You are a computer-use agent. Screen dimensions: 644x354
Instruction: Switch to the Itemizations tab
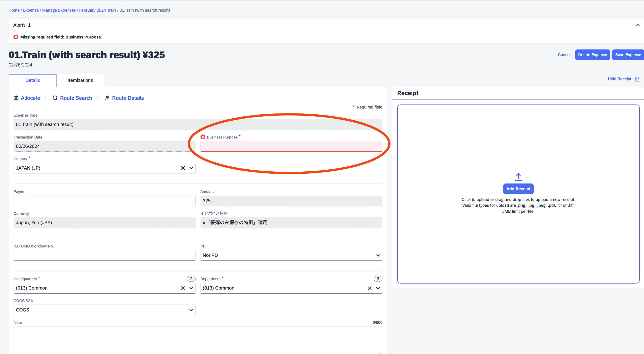click(80, 80)
